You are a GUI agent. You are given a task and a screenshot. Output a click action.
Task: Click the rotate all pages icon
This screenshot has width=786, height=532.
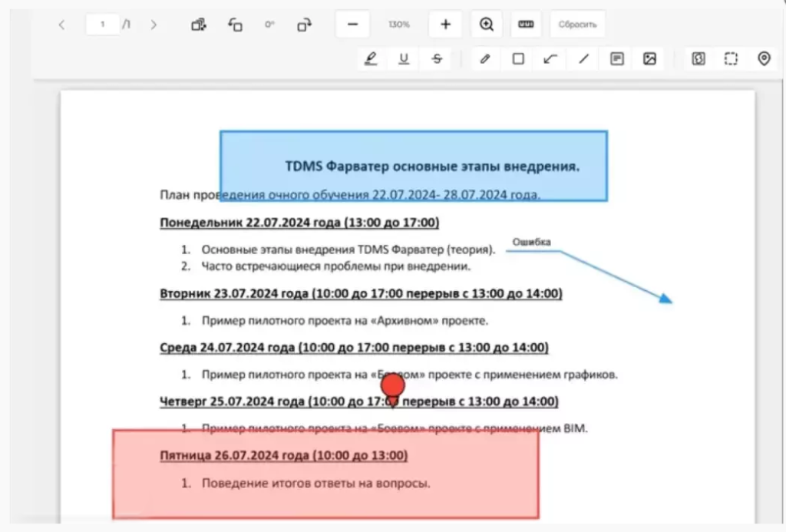(x=199, y=25)
